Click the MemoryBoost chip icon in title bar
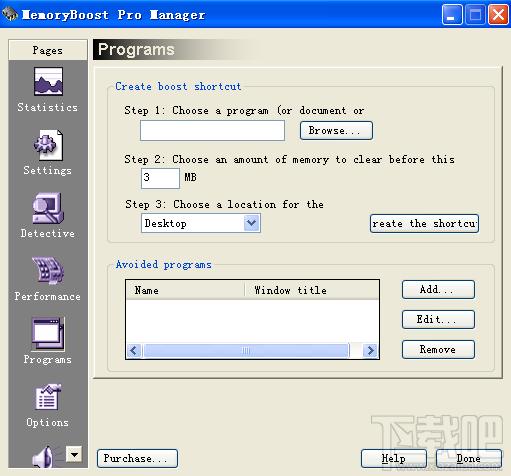Screen dimensions: 511x476 tap(10, 14)
